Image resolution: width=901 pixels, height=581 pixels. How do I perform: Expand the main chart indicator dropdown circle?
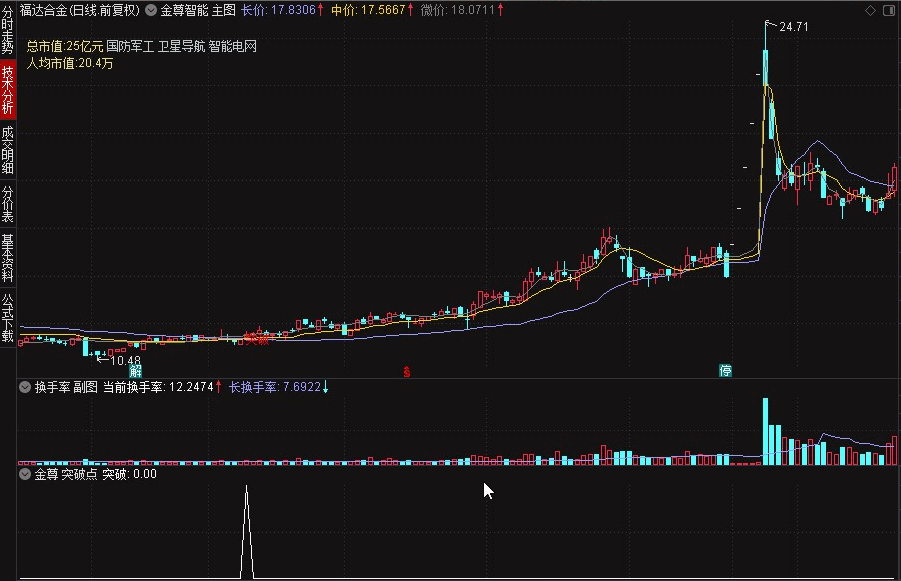(151, 10)
